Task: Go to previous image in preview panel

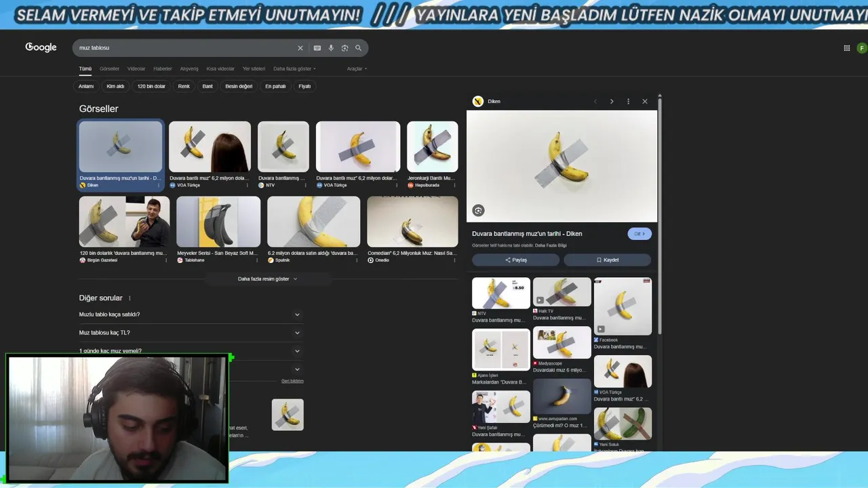Action: pos(595,102)
